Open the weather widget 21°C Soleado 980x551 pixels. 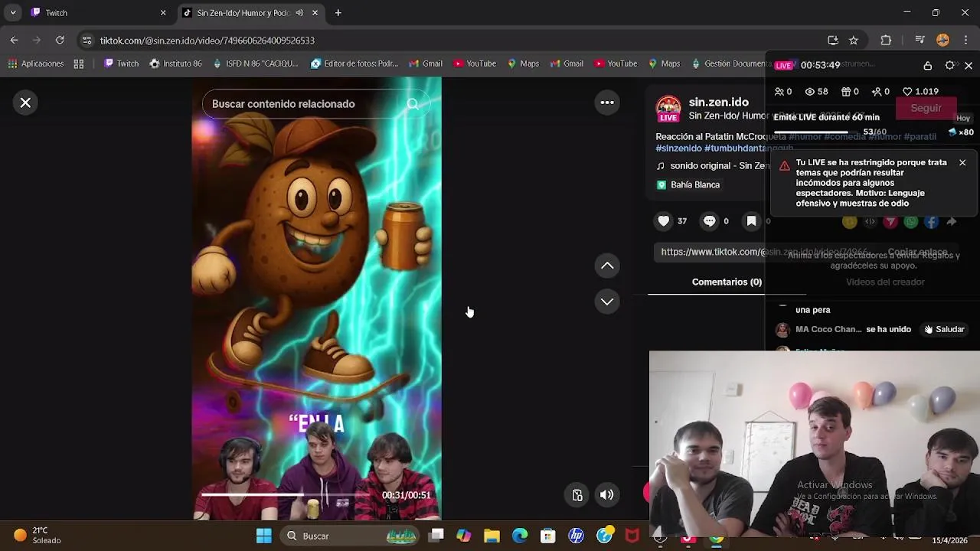[x=37, y=536]
